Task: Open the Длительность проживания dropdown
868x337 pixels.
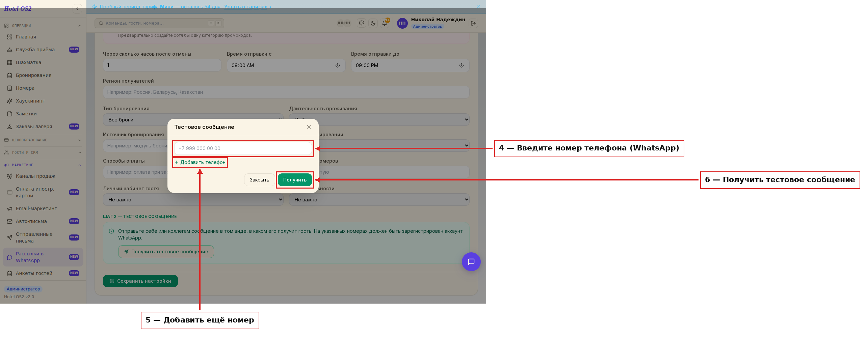Action: pyautogui.click(x=379, y=119)
